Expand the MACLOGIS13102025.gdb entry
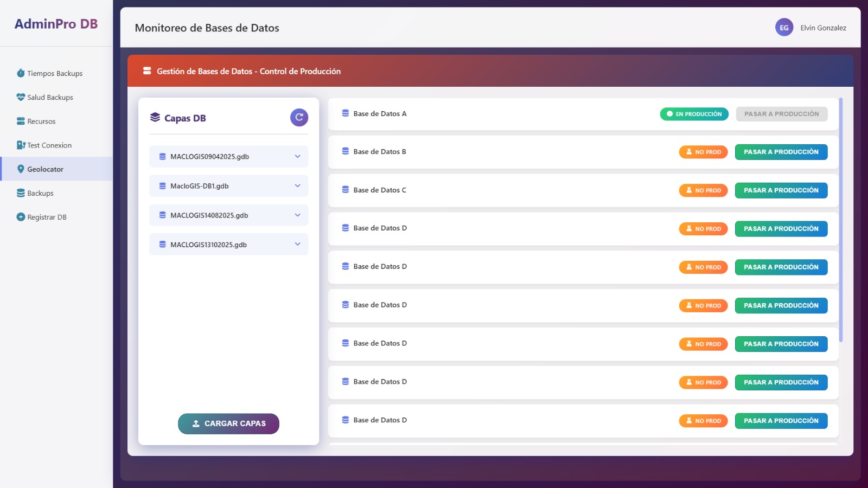868x488 pixels. pyautogui.click(x=297, y=245)
